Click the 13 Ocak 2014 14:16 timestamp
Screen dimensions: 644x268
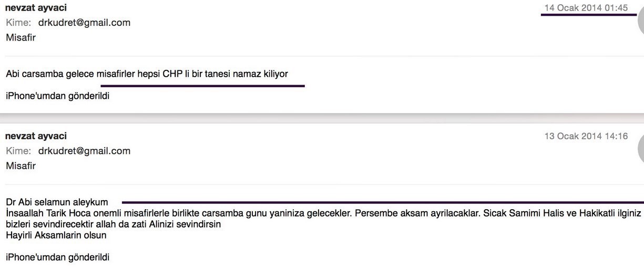(586, 136)
